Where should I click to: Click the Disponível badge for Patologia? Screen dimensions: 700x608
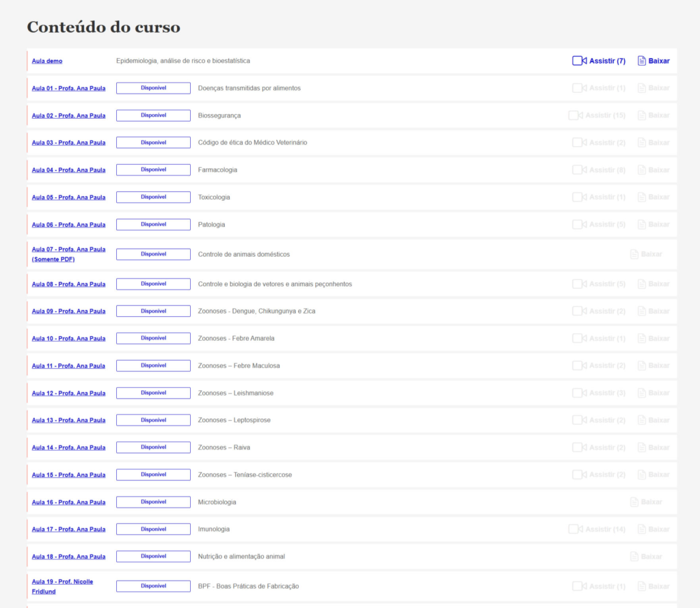153,225
